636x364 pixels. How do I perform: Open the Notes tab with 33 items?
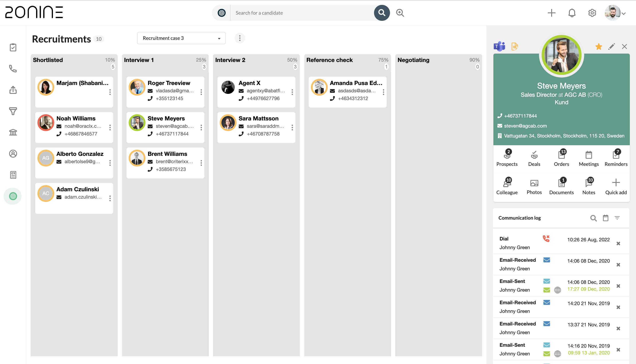pos(589,186)
